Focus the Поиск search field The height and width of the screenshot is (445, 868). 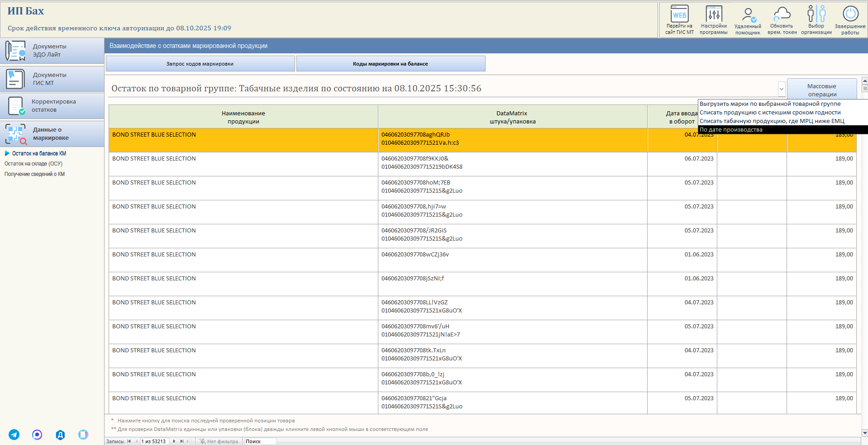(260, 441)
